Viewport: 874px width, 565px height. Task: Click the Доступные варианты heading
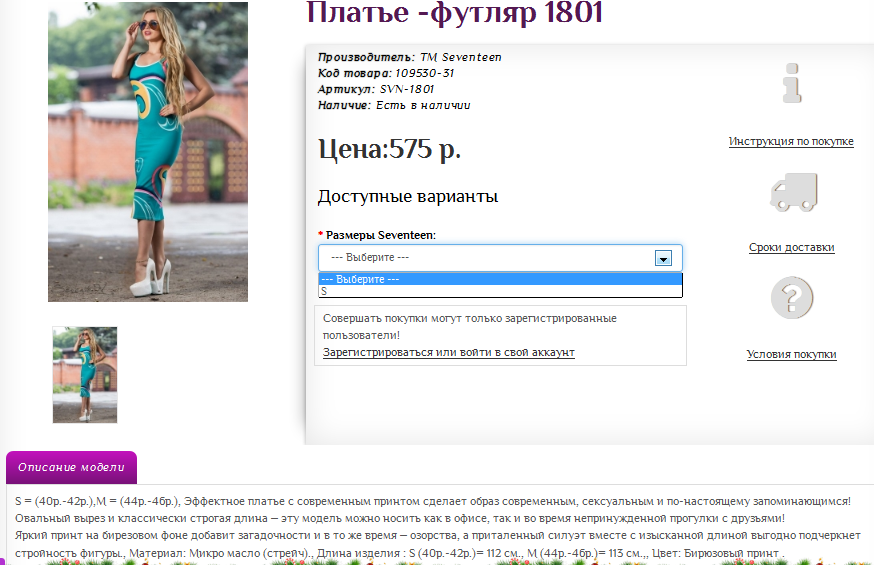point(408,197)
